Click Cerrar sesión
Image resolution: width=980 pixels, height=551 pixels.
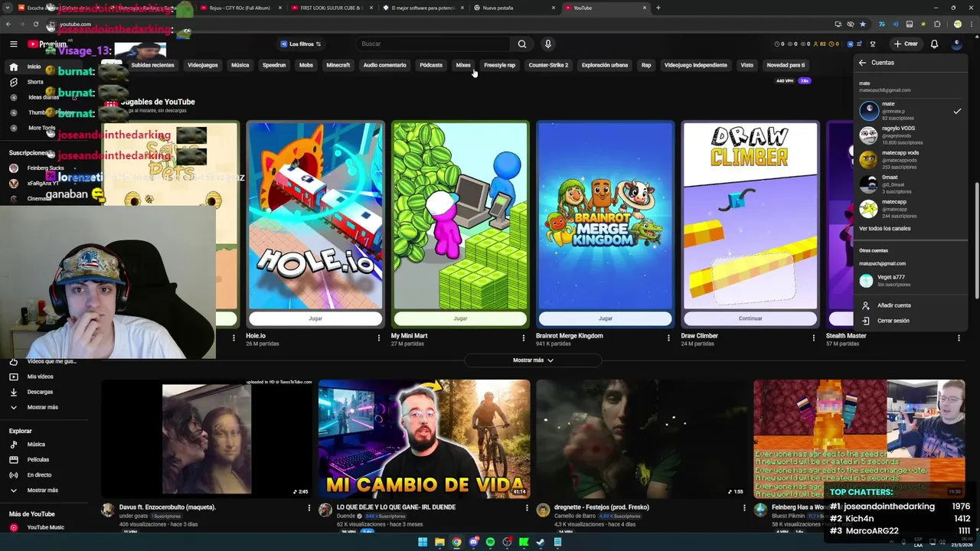point(911,321)
